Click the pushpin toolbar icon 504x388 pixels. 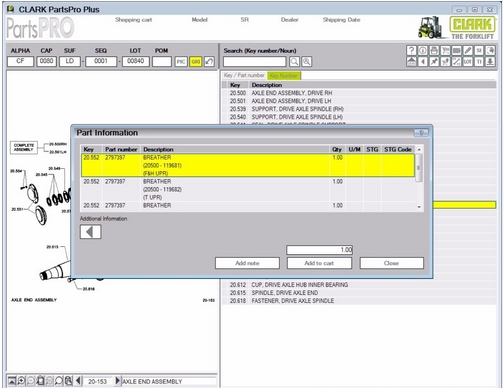(x=434, y=62)
